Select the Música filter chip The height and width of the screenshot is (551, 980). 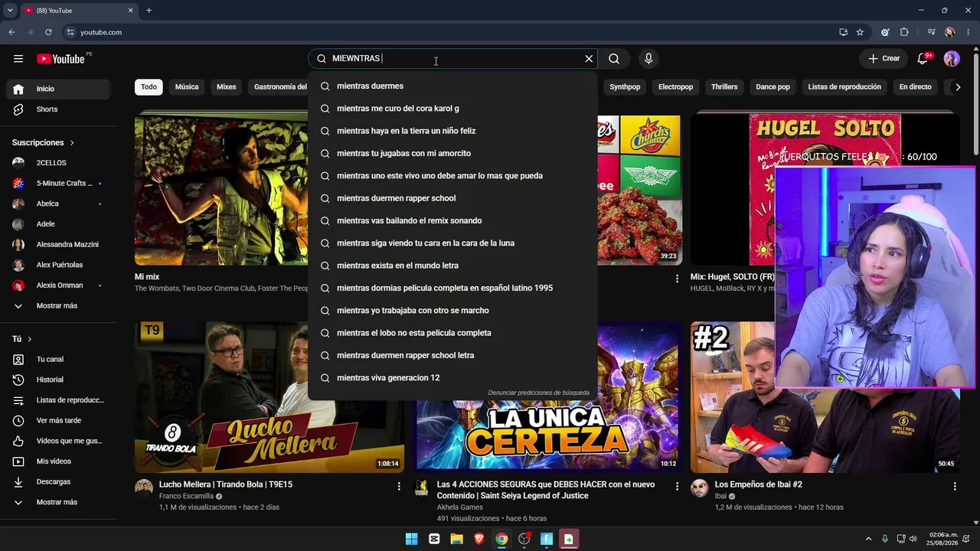click(187, 87)
